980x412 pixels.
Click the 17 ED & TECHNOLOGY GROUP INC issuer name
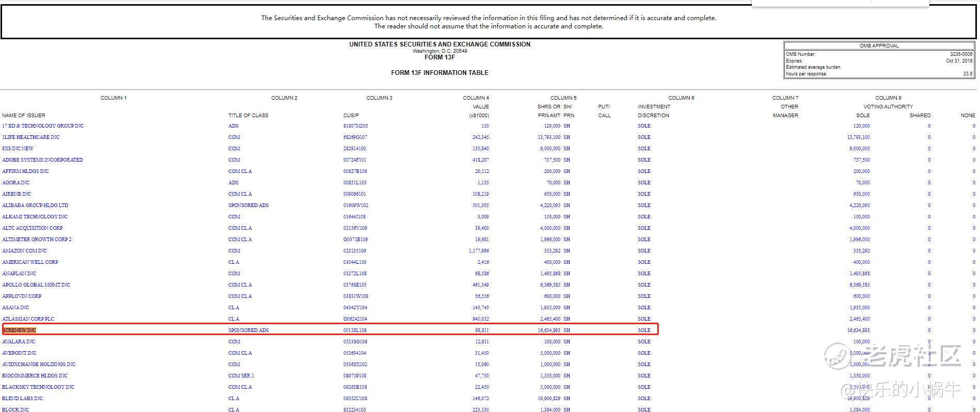pyautogui.click(x=43, y=126)
